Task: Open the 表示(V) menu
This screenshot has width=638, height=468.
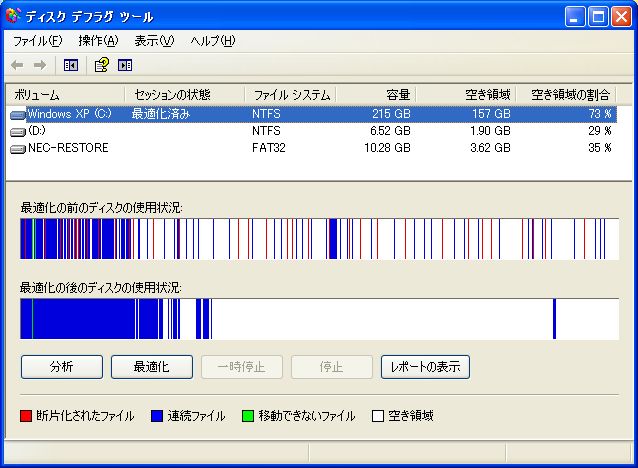Action: click(154, 41)
